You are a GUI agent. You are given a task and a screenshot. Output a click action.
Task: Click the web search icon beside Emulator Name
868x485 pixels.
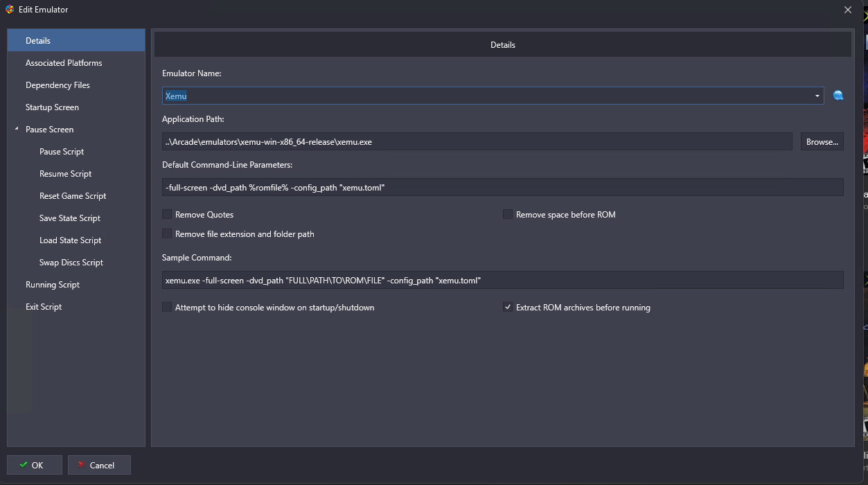pyautogui.click(x=838, y=96)
